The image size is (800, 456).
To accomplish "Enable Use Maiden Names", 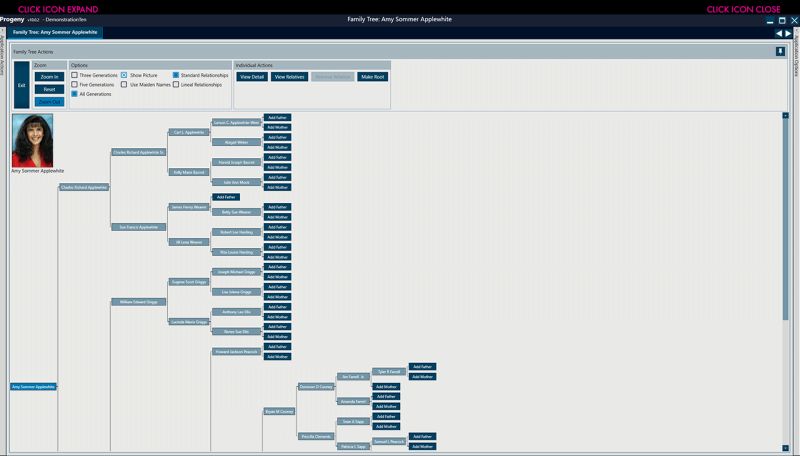I will [124, 84].
